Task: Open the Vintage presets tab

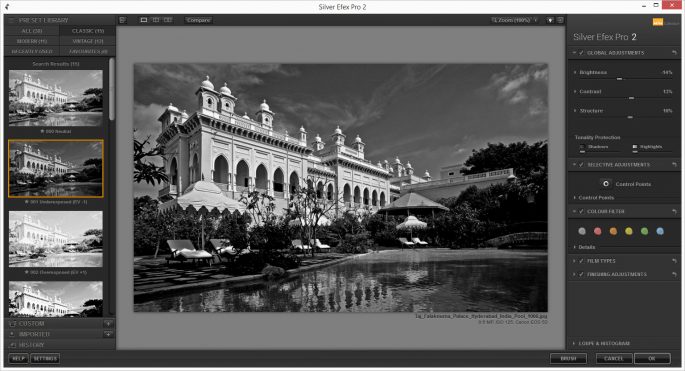Action: pos(88,41)
